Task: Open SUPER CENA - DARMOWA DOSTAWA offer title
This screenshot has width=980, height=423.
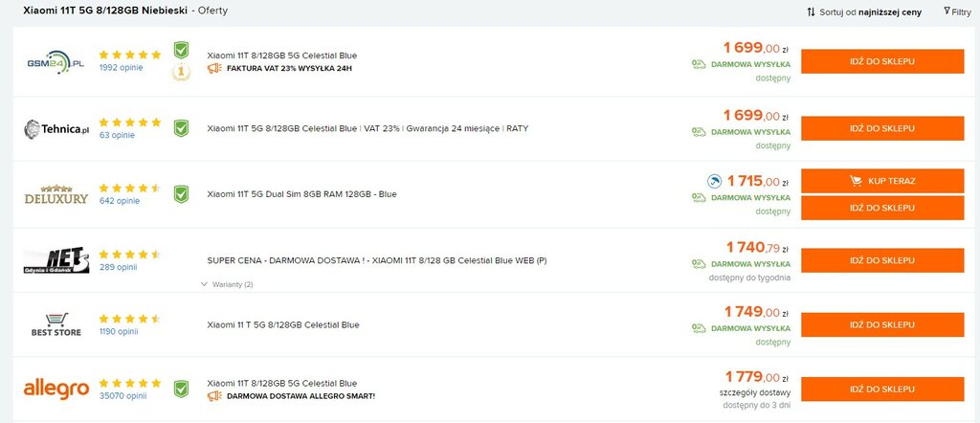Action: pyautogui.click(x=377, y=260)
